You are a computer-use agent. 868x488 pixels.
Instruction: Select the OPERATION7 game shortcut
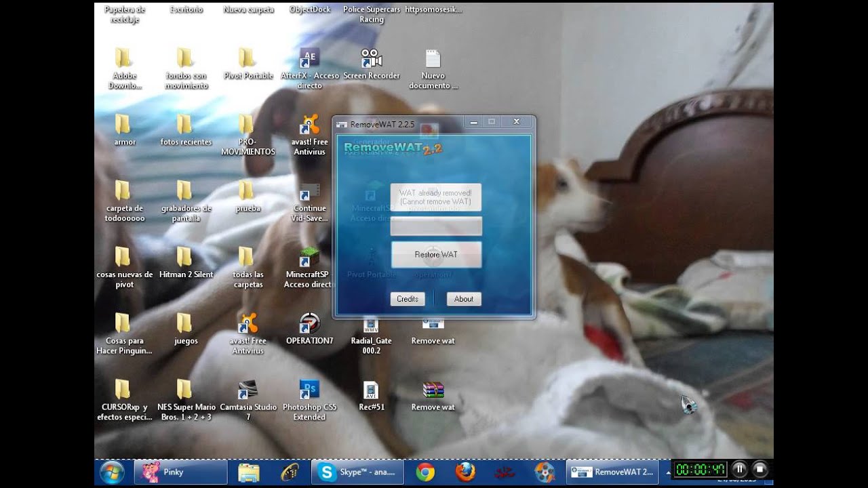309,323
